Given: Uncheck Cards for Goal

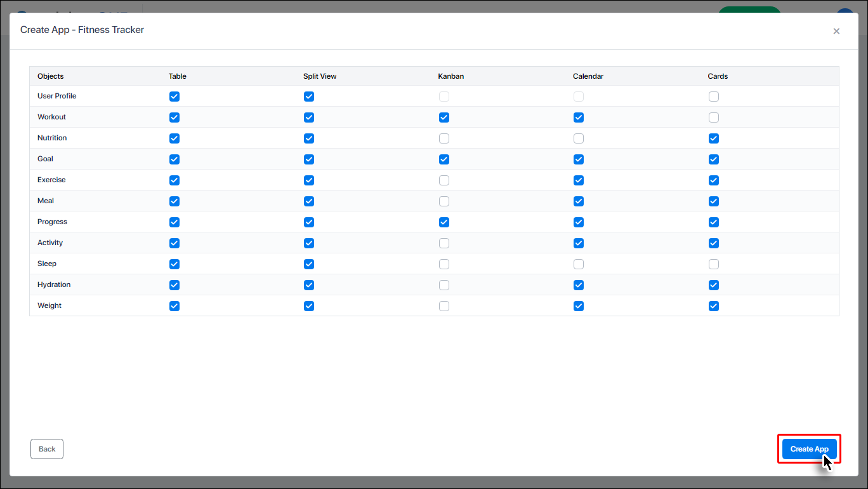Looking at the screenshot, I should click(x=714, y=159).
